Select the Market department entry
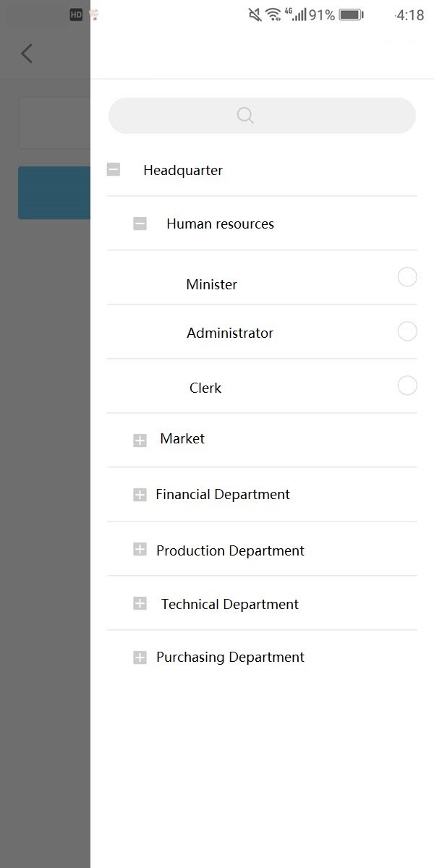This screenshot has width=434, height=868. coord(182,439)
